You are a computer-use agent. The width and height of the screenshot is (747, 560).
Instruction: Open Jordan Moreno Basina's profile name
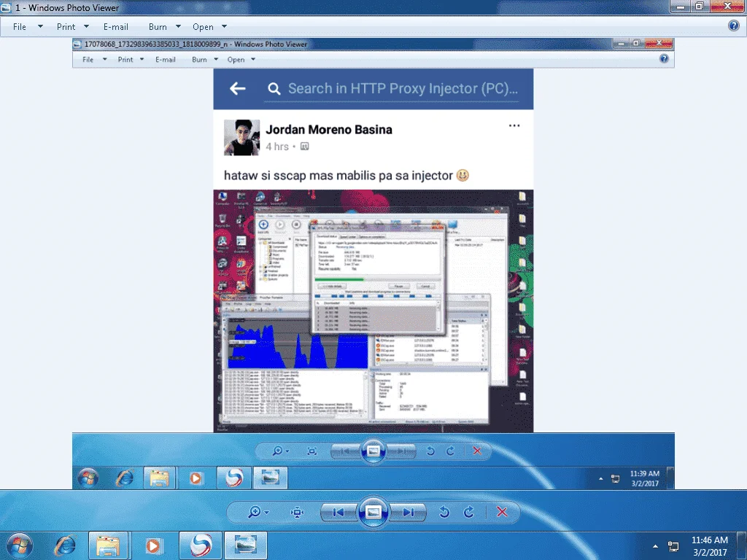click(329, 130)
